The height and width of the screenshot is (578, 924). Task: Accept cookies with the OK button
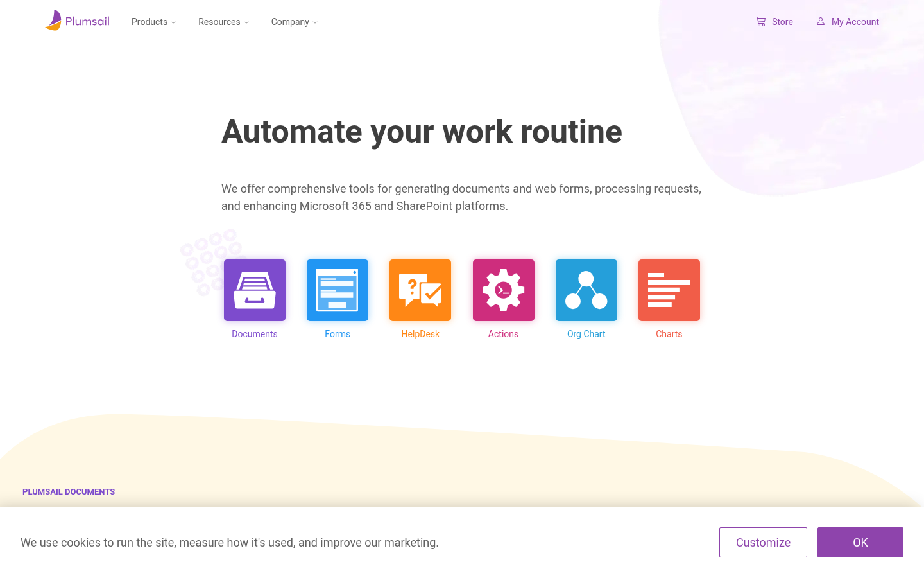tap(860, 543)
